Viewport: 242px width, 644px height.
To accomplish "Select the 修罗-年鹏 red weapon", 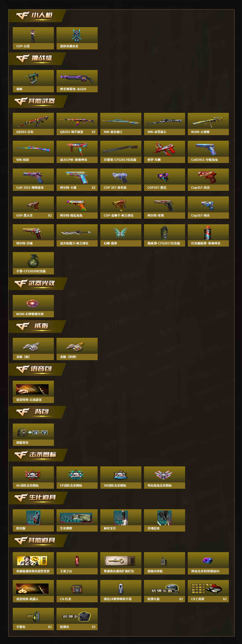I will click(x=164, y=152).
